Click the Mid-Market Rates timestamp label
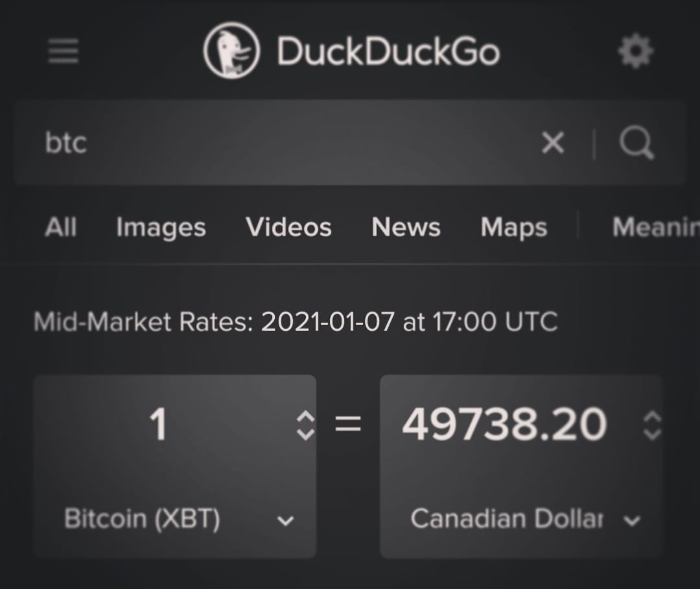 point(295,322)
